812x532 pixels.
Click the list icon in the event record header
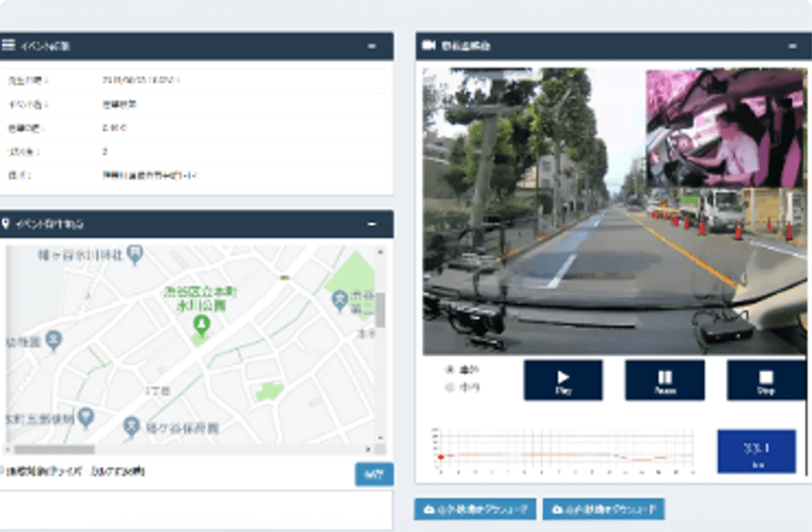click(x=8, y=45)
